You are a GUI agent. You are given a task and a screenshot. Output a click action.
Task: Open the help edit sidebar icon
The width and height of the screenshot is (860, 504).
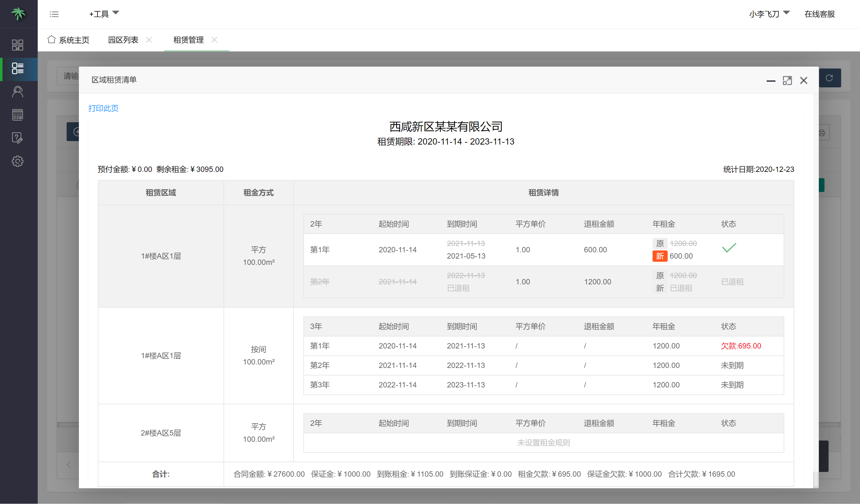tap(18, 138)
